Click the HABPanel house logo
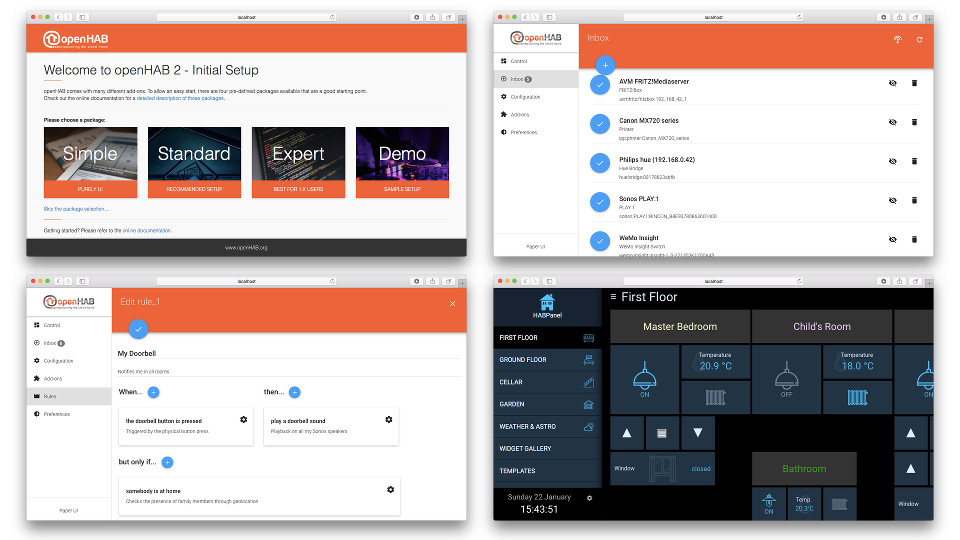960x540 pixels. 547,302
